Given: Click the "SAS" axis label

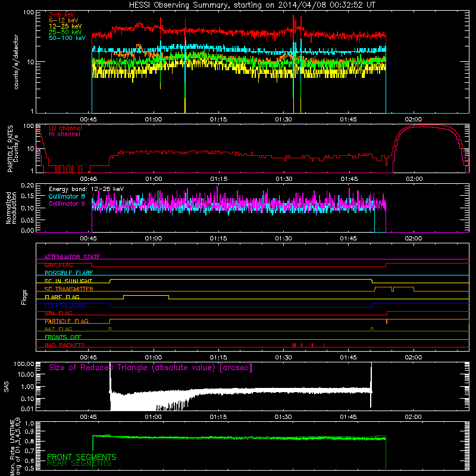Looking at the screenshot, I should pos(6,387).
